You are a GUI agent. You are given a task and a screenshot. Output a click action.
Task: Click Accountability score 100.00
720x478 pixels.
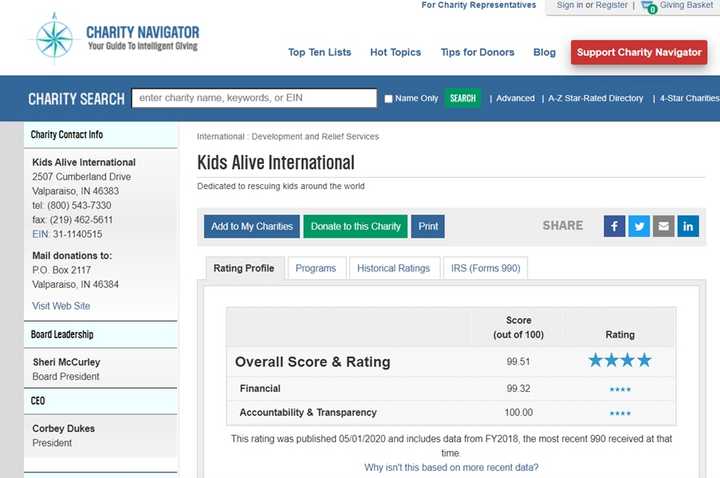pyautogui.click(x=518, y=412)
